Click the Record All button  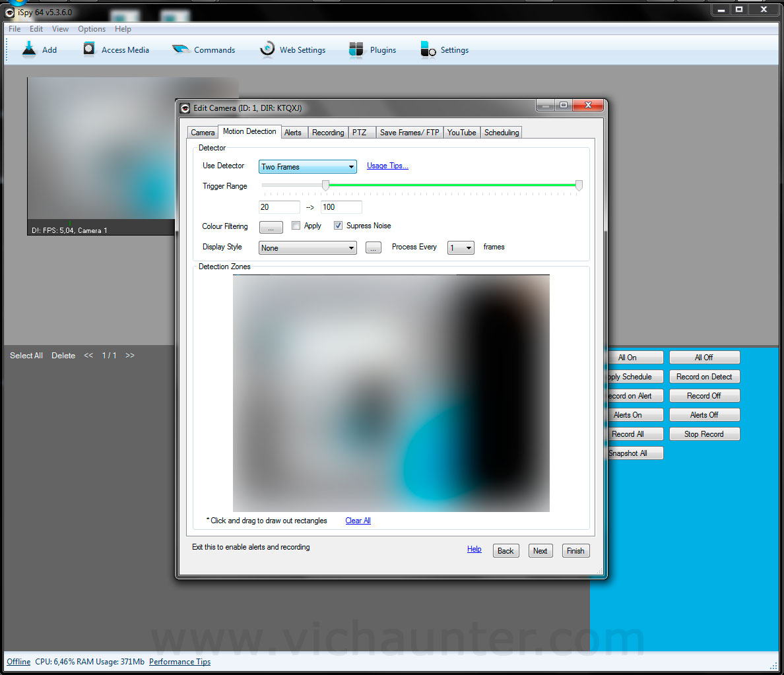(634, 434)
